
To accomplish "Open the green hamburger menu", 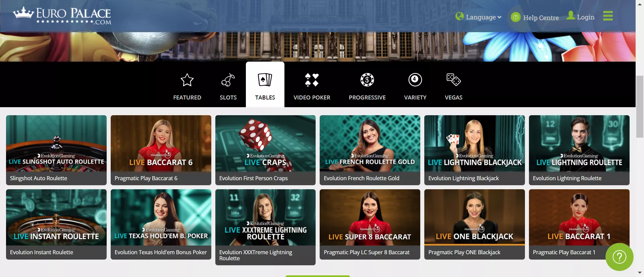I will tap(607, 16).
